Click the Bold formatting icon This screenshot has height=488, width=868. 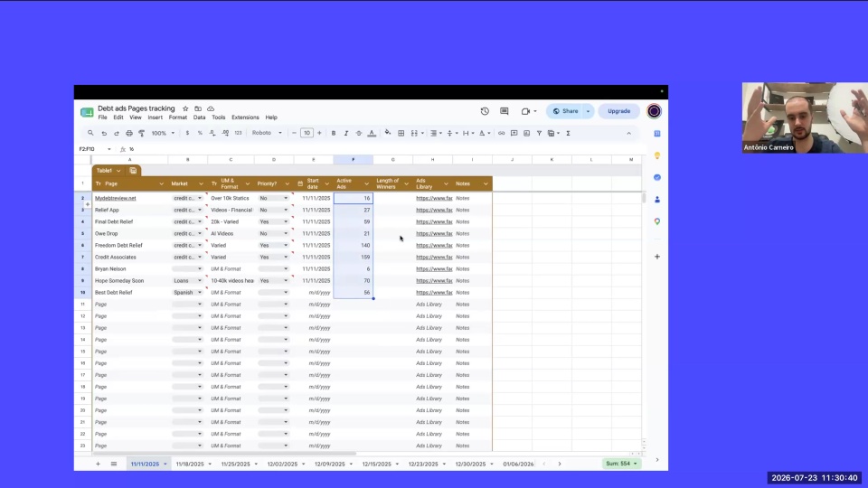click(x=334, y=134)
